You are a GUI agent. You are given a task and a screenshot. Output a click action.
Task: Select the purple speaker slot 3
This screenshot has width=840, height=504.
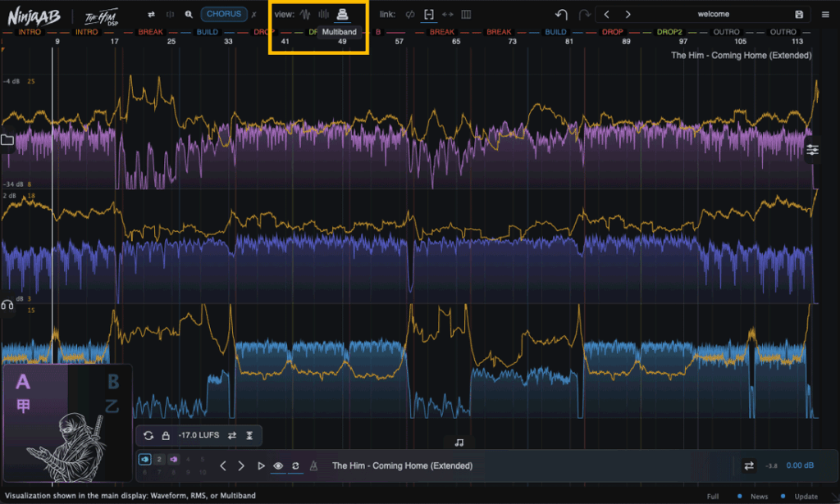(x=174, y=459)
